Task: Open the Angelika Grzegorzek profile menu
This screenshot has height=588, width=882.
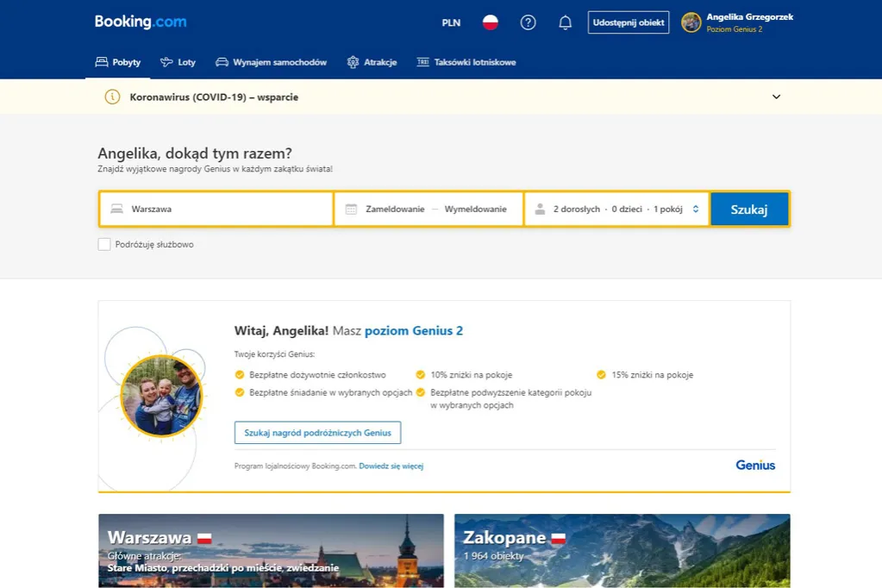Action: coord(740,21)
